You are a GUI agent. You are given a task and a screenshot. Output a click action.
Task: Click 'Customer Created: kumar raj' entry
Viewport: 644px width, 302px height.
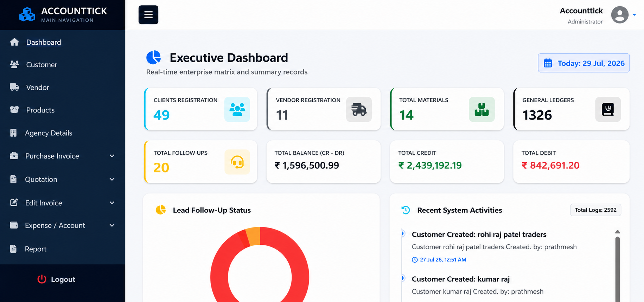click(x=461, y=279)
